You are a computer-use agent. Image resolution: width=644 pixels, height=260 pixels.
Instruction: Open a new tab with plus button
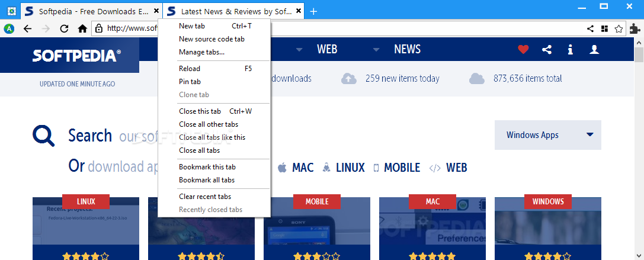pos(313,11)
